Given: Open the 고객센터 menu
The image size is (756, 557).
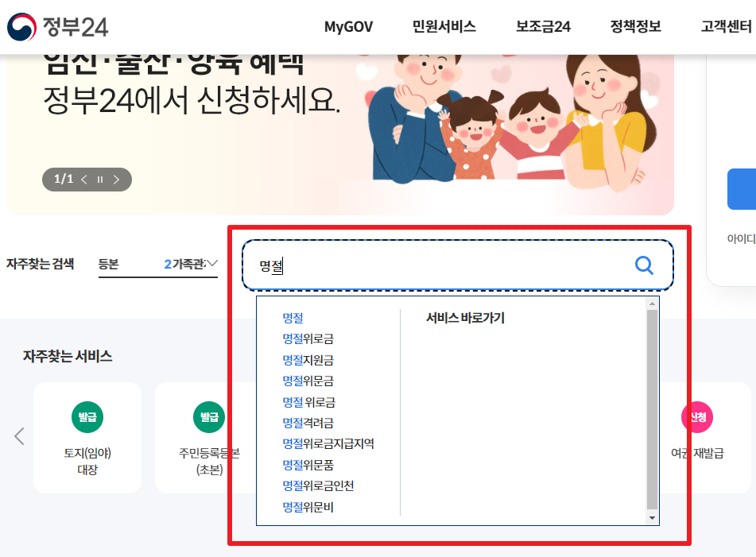Looking at the screenshot, I should coord(726,26).
